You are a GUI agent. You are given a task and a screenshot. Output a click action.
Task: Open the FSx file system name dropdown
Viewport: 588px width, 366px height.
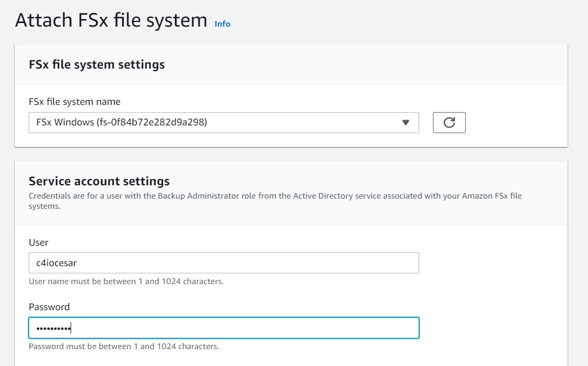click(x=224, y=122)
